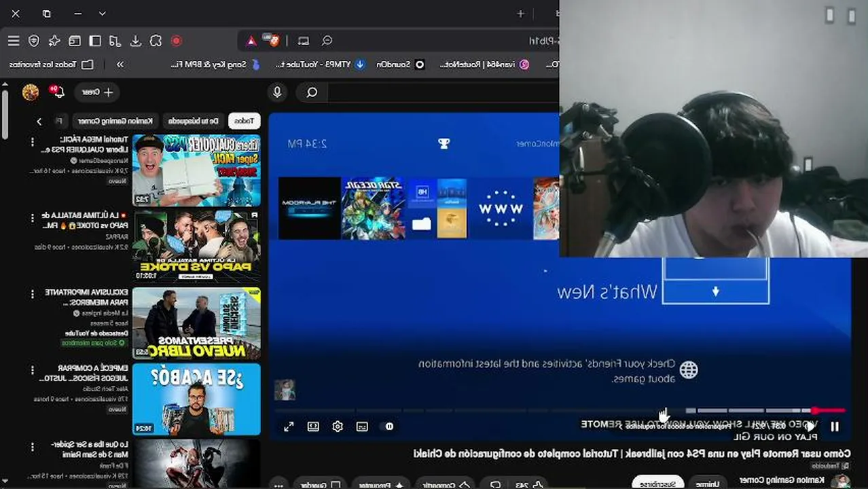Open the Libera CUALQUIER PS3 thumbnail

pyautogui.click(x=196, y=170)
